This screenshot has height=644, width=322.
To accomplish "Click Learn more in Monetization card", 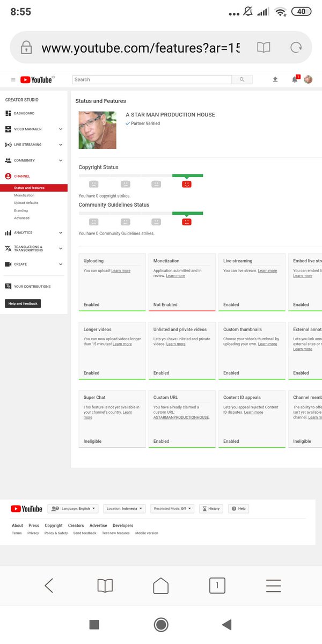I will tap(175, 276).
